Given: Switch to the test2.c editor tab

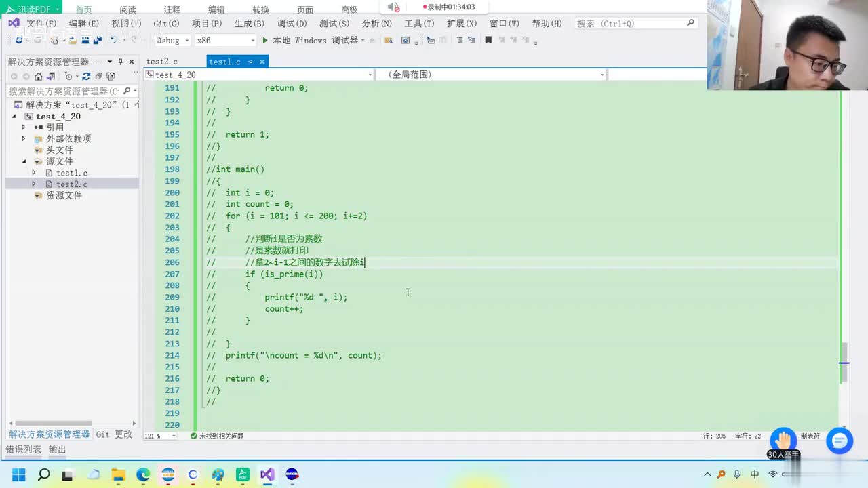Looking at the screenshot, I should click(161, 62).
